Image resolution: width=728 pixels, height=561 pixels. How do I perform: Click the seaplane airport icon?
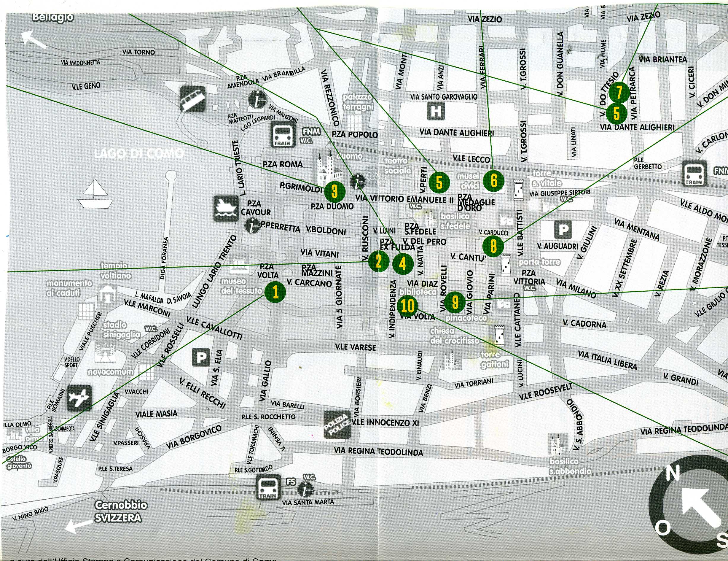(x=79, y=398)
